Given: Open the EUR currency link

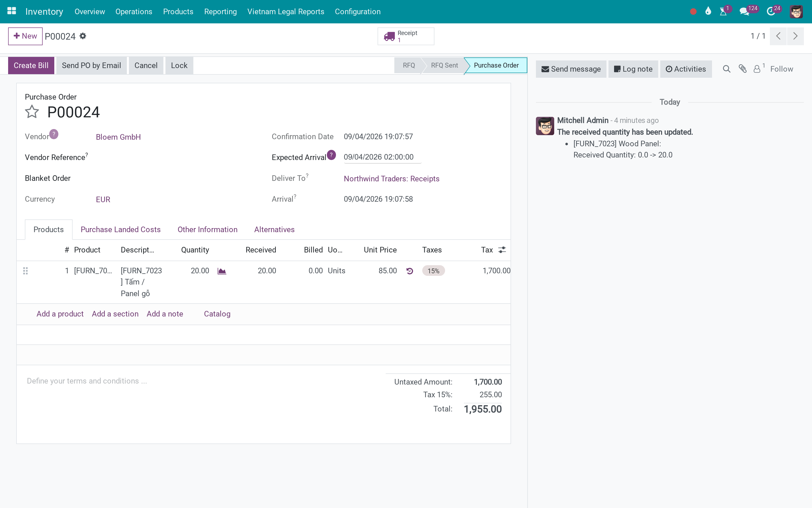Looking at the screenshot, I should 103,200.
